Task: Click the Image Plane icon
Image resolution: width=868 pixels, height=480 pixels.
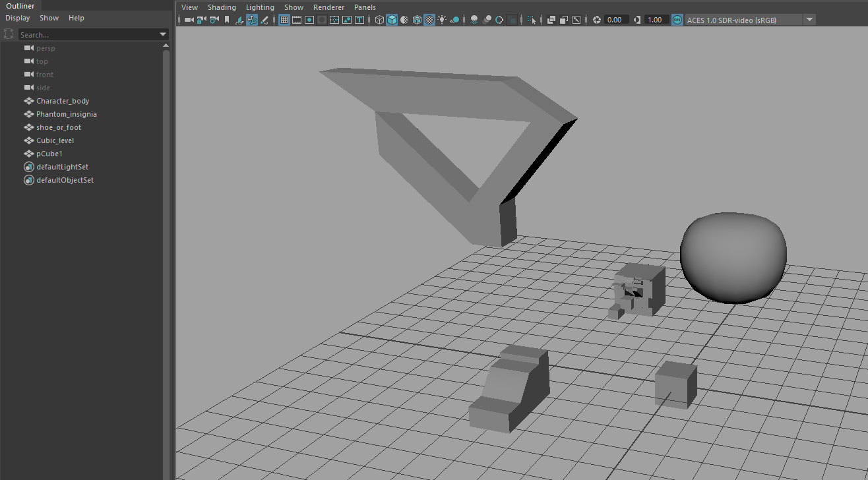Action: coord(239,20)
